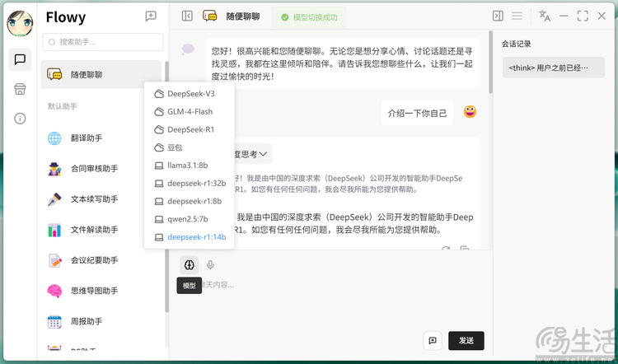Focus the 搜索助手 search field
The height and width of the screenshot is (364, 618).
[103, 42]
